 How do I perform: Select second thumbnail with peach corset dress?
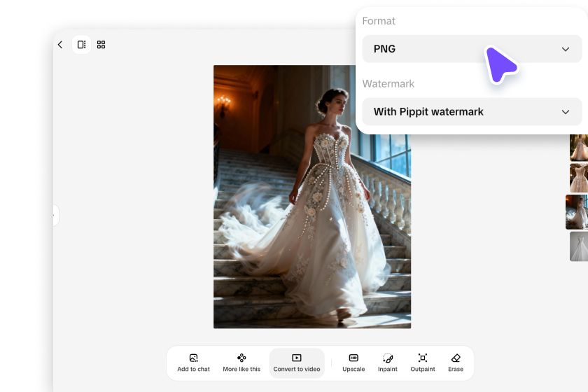579,178
